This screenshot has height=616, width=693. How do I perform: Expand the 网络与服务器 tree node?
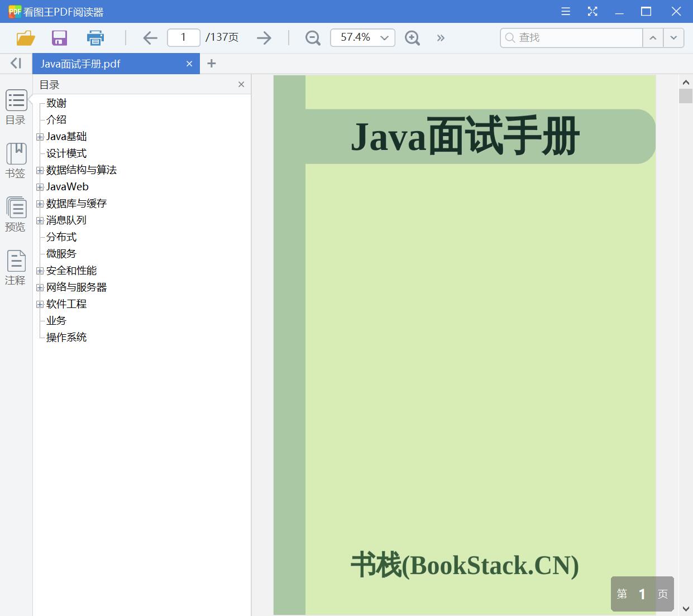pyautogui.click(x=40, y=287)
